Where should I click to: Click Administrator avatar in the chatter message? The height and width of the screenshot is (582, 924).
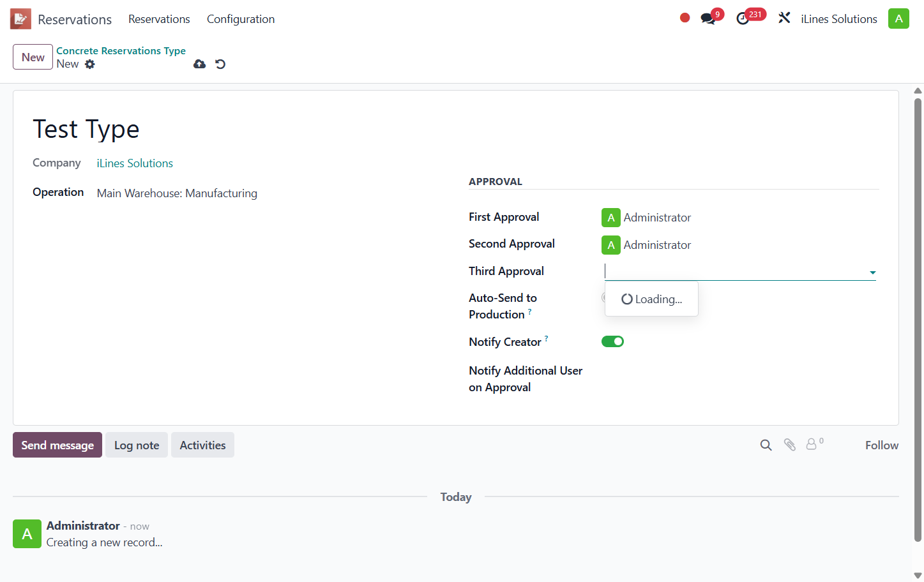click(27, 533)
